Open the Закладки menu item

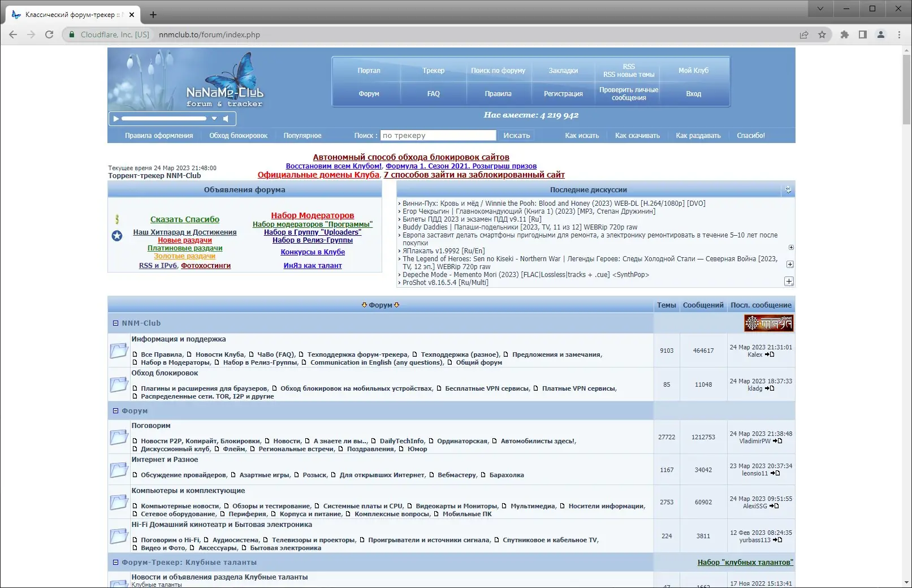pyautogui.click(x=563, y=71)
